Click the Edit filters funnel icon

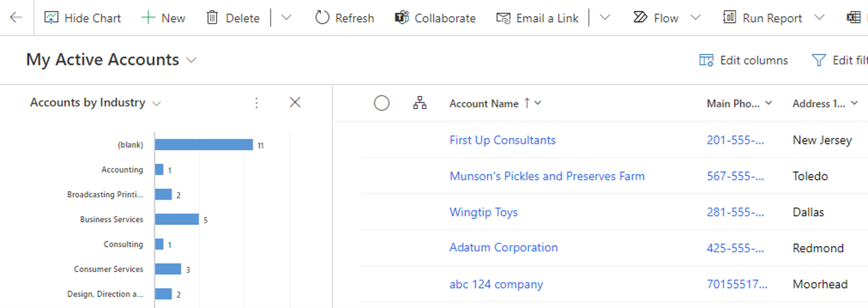(819, 60)
